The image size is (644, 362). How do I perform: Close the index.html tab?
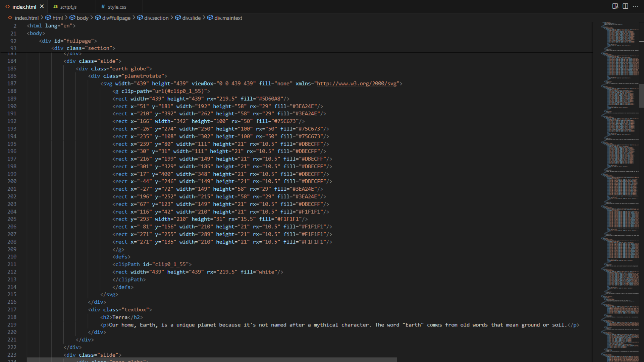pos(42,6)
